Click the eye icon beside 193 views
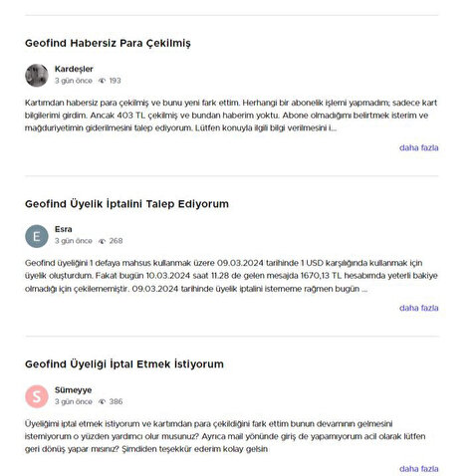476x476 pixels. click(x=103, y=81)
